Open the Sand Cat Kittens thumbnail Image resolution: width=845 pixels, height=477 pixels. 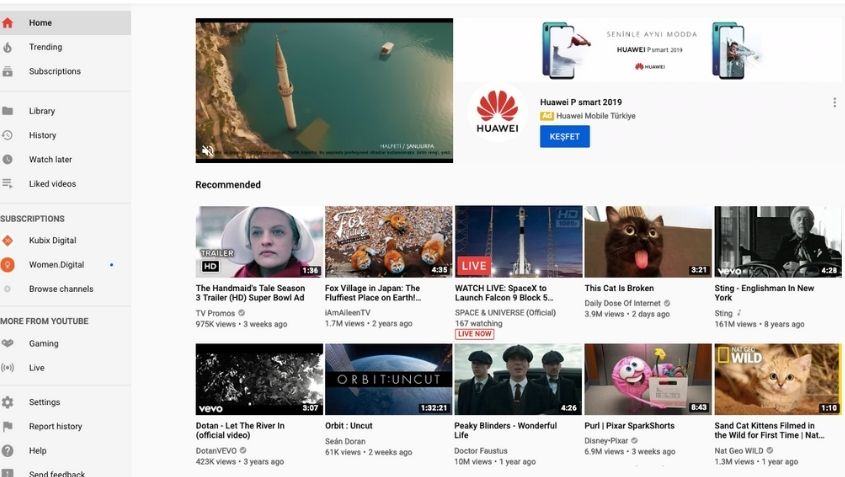(x=778, y=379)
